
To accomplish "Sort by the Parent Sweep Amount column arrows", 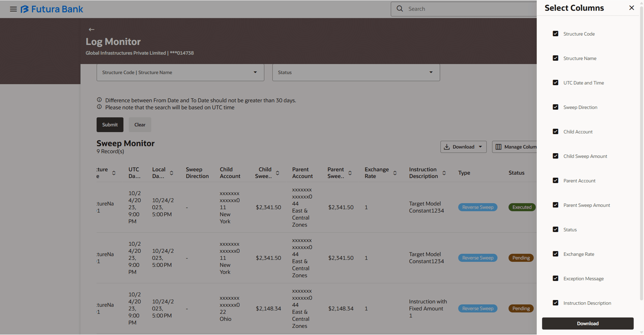I will 350,173.
